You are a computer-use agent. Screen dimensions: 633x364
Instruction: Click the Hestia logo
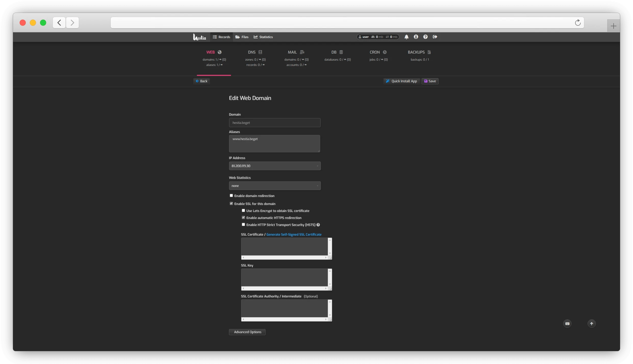pyautogui.click(x=199, y=37)
